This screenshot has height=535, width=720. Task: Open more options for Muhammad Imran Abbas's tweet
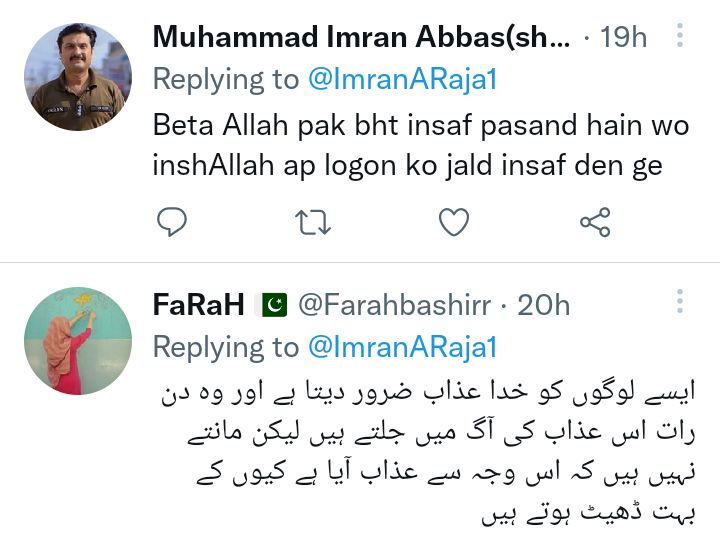coord(680,35)
